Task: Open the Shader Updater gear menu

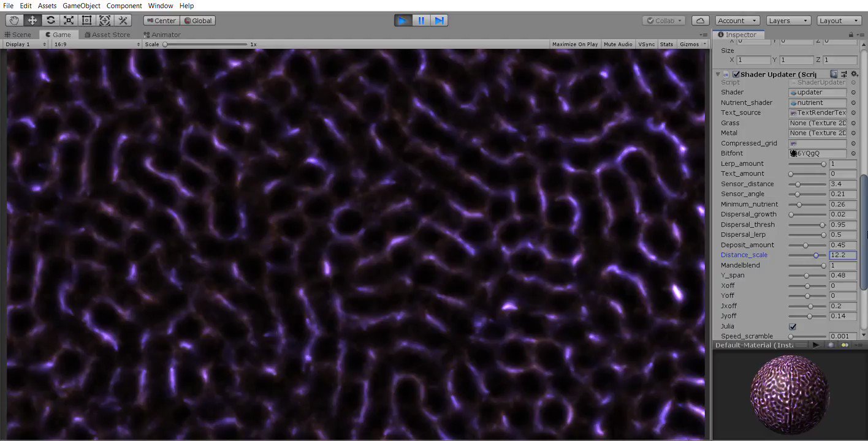Action: click(x=854, y=73)
